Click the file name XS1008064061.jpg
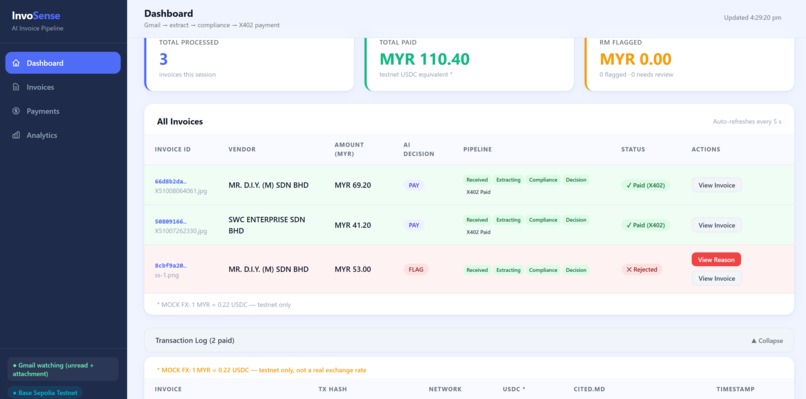The height and width of the screenshot is (399, 806). point(181,191)
